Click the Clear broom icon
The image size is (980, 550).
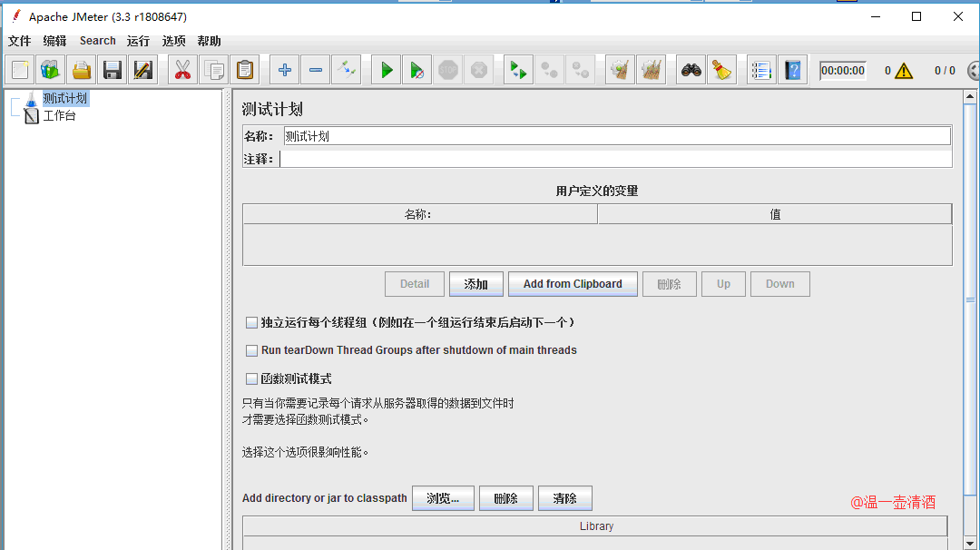[x=620, y=70]
